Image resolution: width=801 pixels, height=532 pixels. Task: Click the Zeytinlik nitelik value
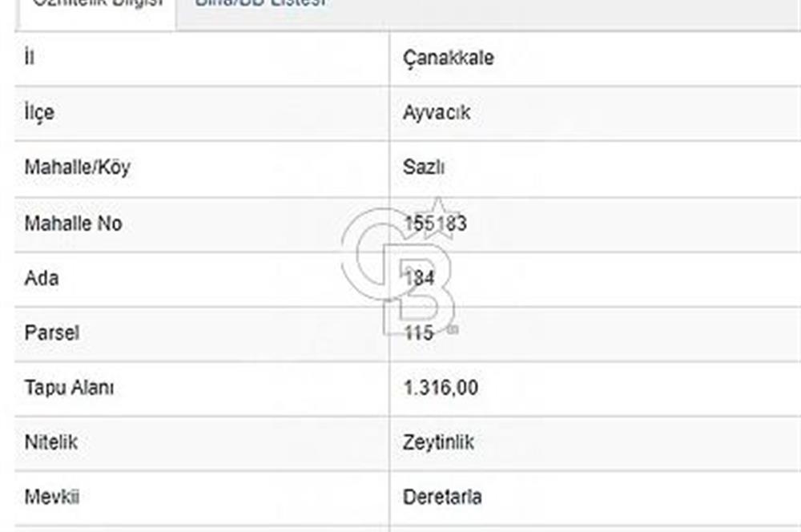point(438,442)
